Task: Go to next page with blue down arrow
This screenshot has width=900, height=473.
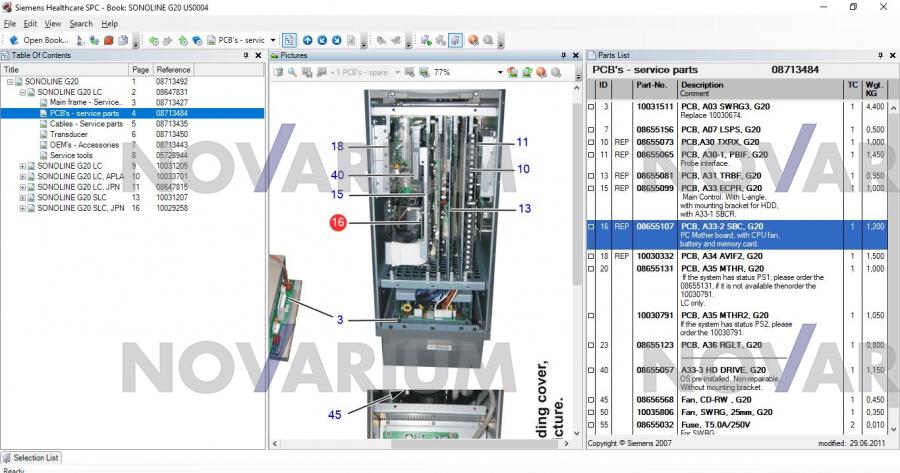Action: pos(337,40)
